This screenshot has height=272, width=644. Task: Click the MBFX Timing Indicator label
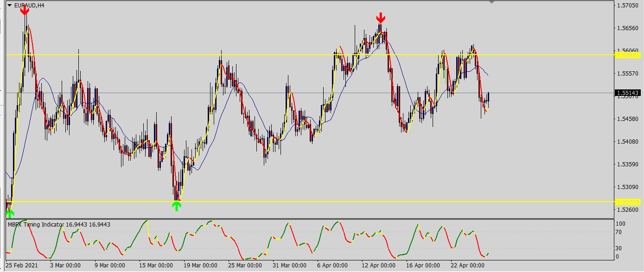pos(58,225)
